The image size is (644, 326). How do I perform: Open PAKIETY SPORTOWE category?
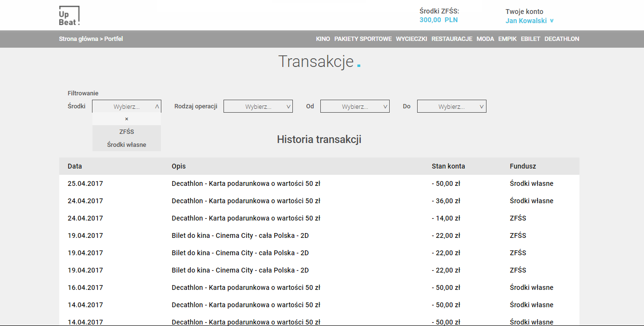tap(363, 39)
